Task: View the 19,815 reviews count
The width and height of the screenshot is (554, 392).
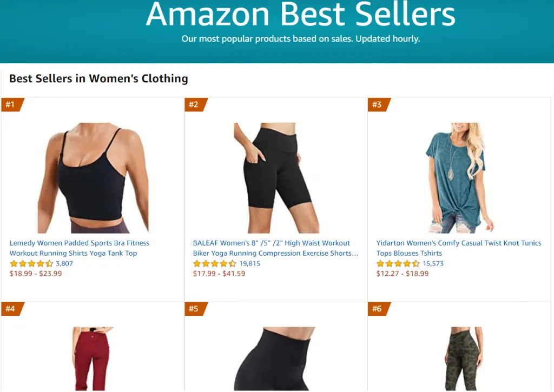Action: click(x=249, y=263)
